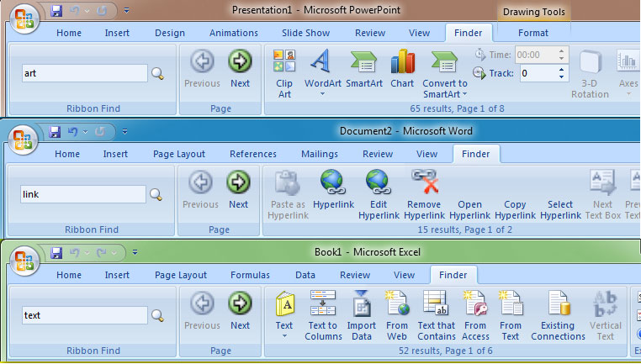Open the References tab in Word

[253, 154]
